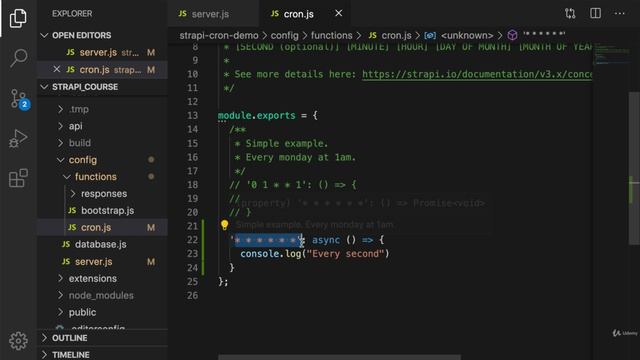The width and height of the screenshot is (640, 360).
Task: Click functions in the breadcrumb path
Action: click(x=331, y=36)
